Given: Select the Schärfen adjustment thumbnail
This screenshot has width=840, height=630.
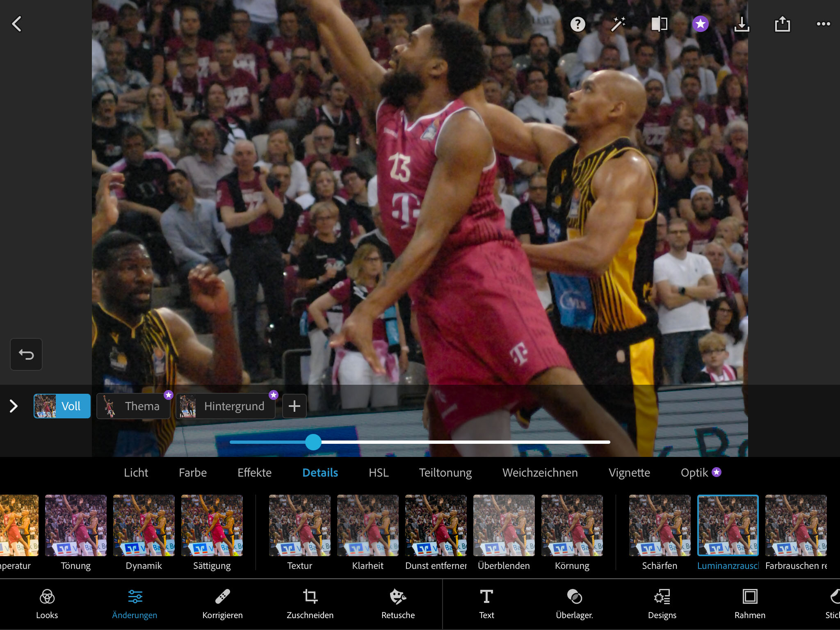Looking at the screenshot, I should click(660, 526).
